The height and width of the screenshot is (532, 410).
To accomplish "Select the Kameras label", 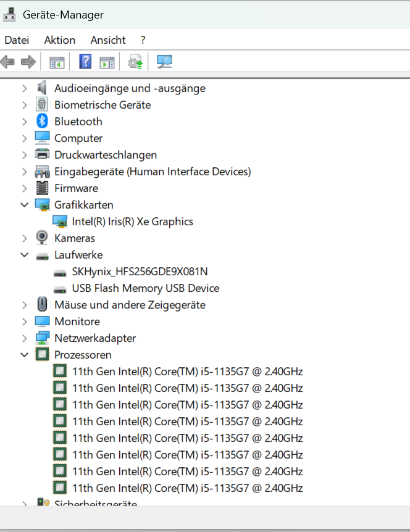I will 75,238.
